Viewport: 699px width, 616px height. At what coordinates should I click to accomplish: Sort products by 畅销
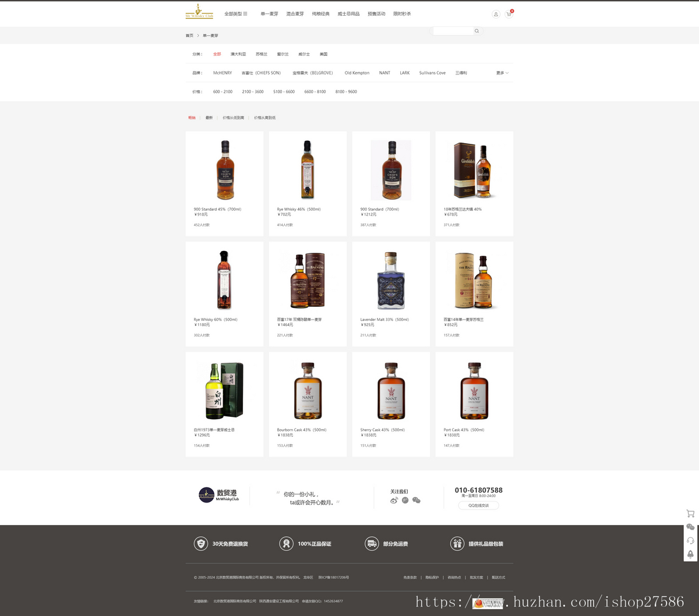pos(192,118)
